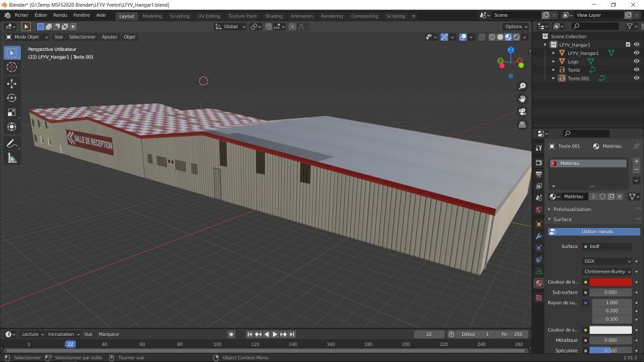This screenshot has height=362, width=644.
Task: Click the camera view icon in viewport
Action: [x=522, y=111]
